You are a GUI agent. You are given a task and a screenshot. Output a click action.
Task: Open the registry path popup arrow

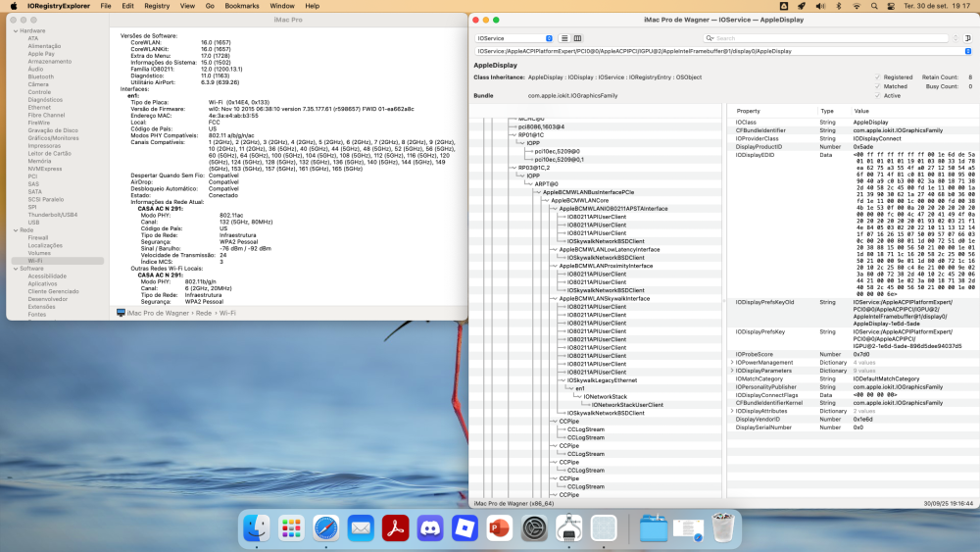(967, 51)
